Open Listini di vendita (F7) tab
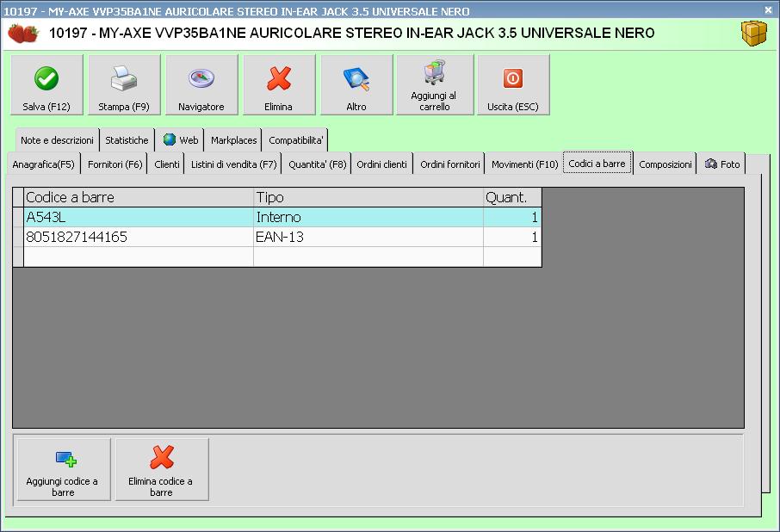 pyautogui.click(x=233, y=164)
